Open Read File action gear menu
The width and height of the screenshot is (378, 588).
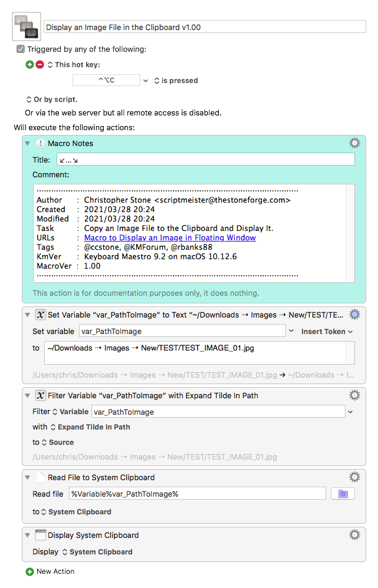pos(354,477)
